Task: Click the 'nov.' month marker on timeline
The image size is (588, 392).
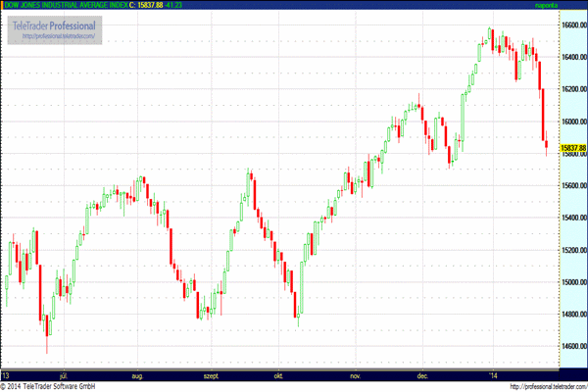Action: coord(355,376)
